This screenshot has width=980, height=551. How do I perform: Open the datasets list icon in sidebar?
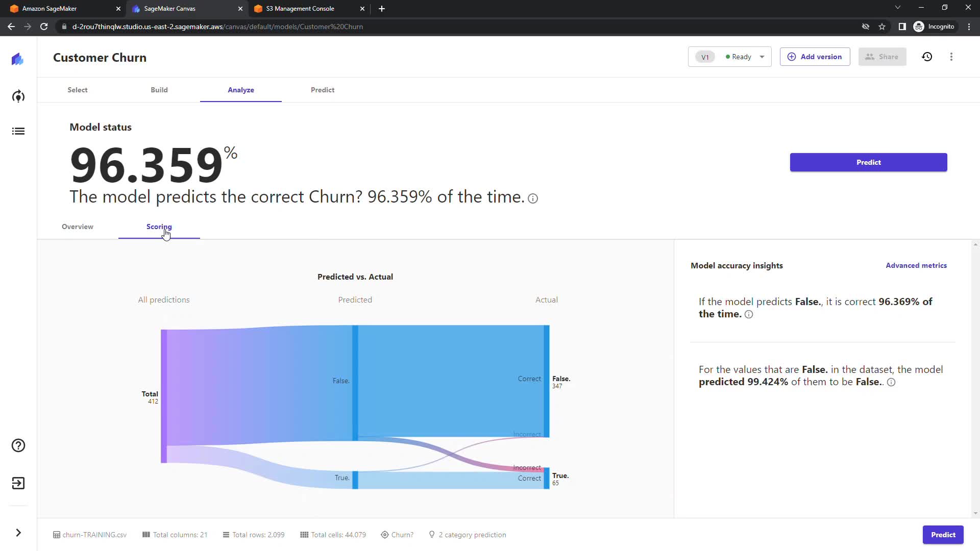pyautogui.click(x=18, y=131)
